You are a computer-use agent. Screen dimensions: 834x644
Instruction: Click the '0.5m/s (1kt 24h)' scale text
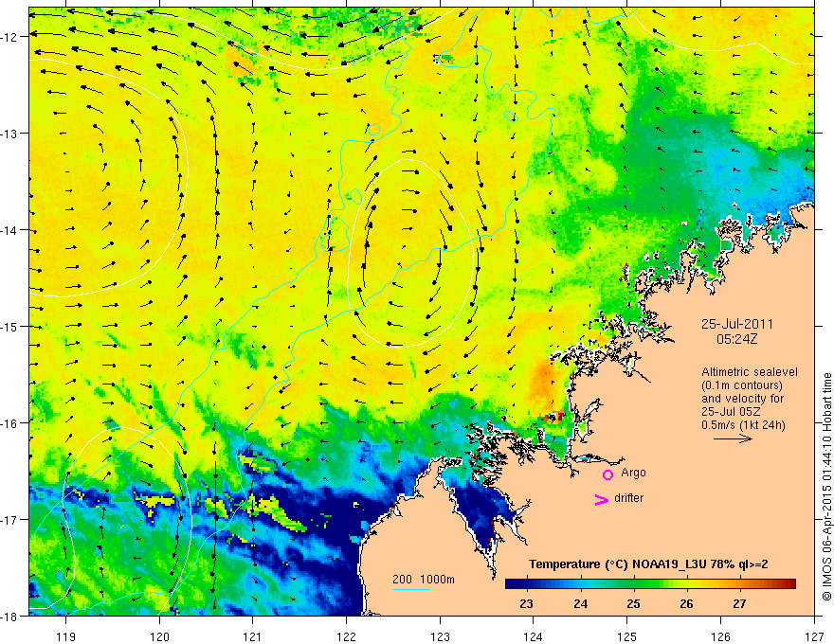(x=743, y=425)
